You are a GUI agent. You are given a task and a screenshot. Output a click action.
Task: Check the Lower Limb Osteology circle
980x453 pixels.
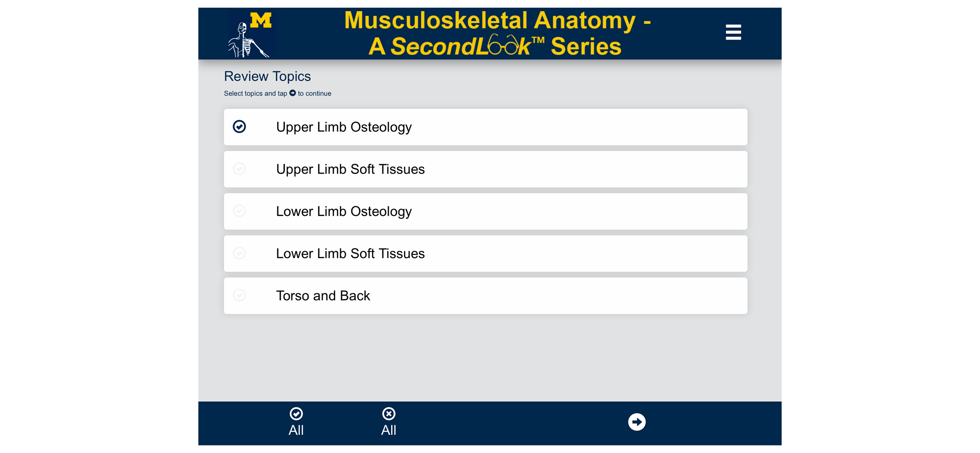pos(239,211)
